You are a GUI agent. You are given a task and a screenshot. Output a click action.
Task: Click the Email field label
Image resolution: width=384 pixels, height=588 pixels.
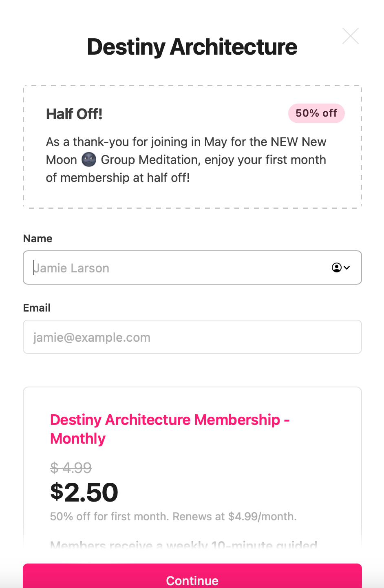37,308
